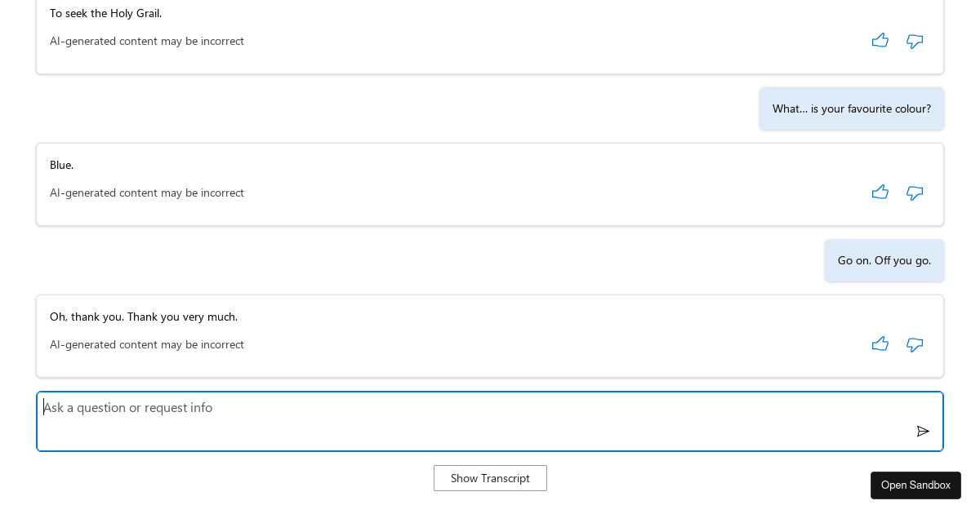Click the Show Transcript button
Image resolution: width=980 pixels, height=514 pixels.
pos(490,478)
